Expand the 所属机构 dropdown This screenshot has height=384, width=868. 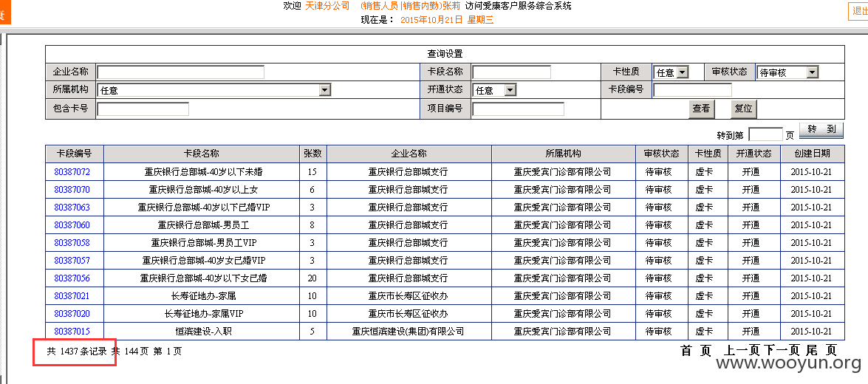tap(213, 90)
